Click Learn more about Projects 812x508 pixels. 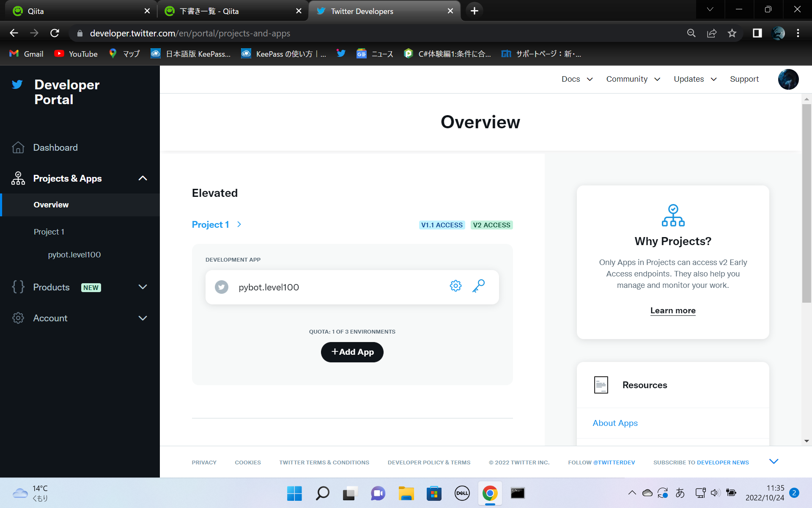(x=673, y=310)
